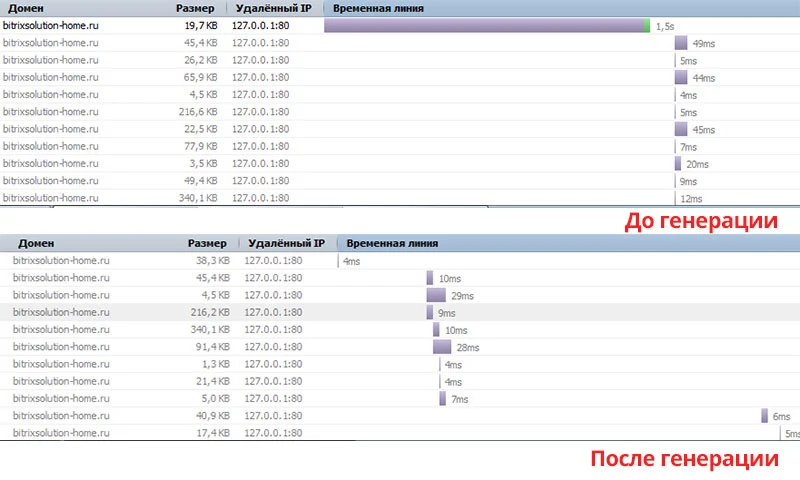Select the 45ms timeline bar

pyautogui.click(x=681, y=129)
